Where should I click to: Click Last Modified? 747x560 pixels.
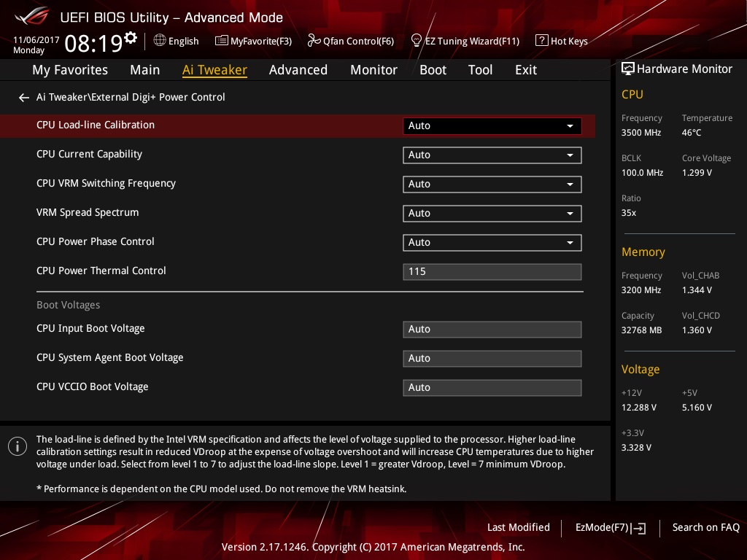[519, 528]
